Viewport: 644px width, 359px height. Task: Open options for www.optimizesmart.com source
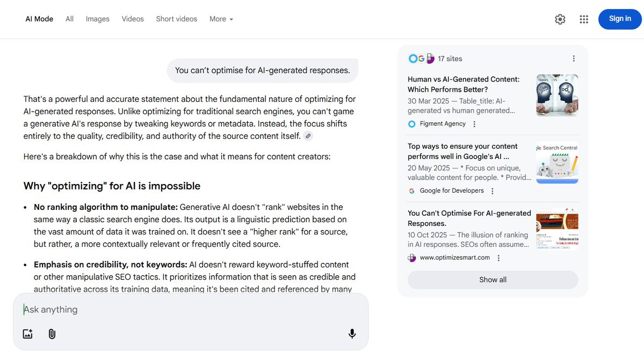coord(498,258)
